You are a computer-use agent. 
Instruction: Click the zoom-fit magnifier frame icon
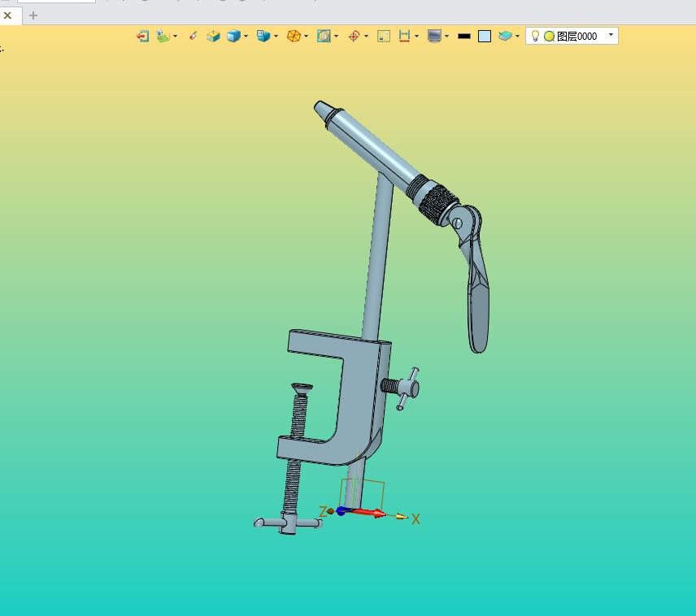324,36
